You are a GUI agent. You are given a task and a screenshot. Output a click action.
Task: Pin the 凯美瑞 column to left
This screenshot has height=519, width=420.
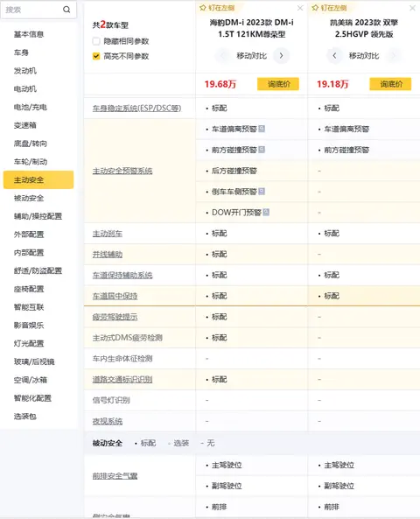(330, 8)
